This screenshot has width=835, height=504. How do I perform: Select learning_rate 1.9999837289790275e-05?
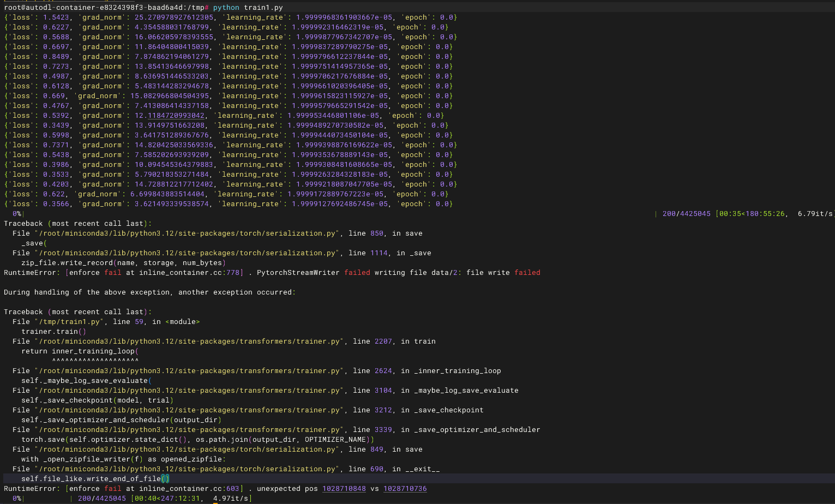tap(340, 47)
